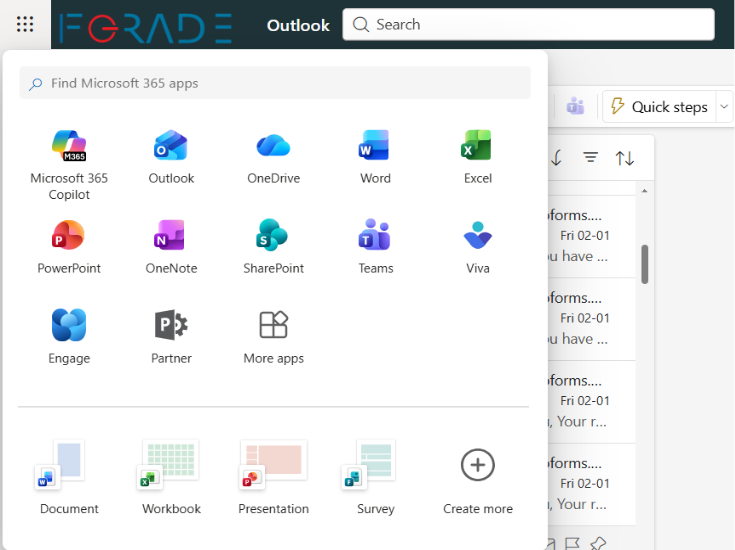Toggle the app launcher waffle button
The image size is (735, 550).
[26, 25]
